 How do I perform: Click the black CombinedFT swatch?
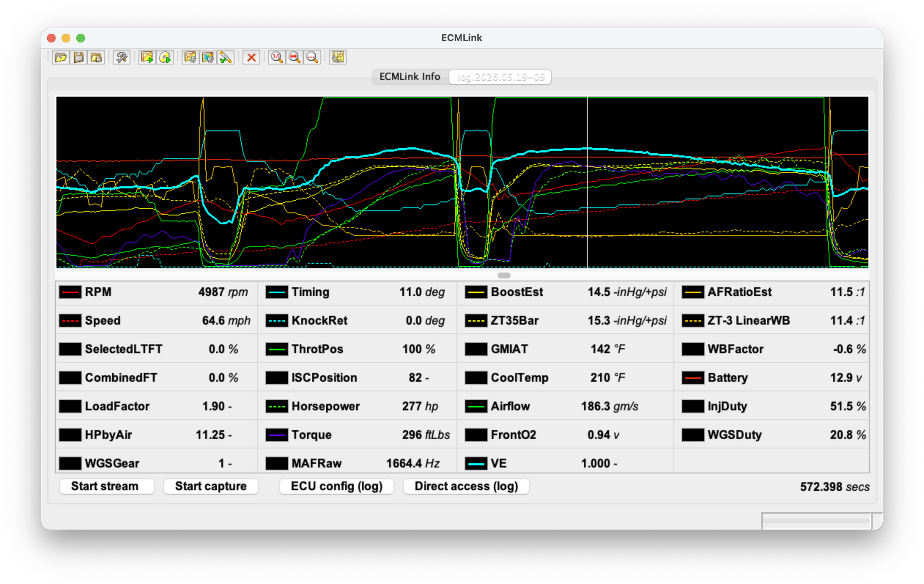coord(70,378)
